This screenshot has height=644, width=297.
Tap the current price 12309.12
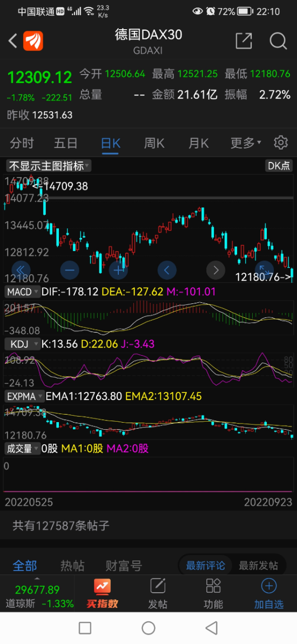(x=40, y=77)
